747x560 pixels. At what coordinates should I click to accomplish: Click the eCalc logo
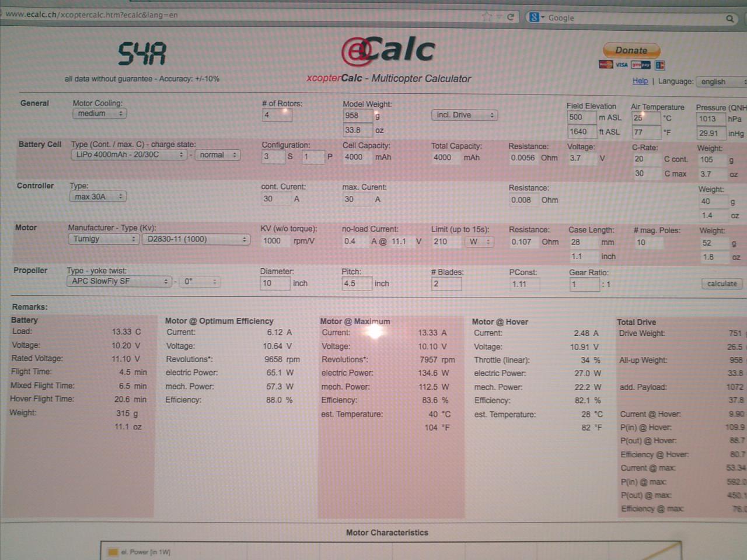coord(388,51)
